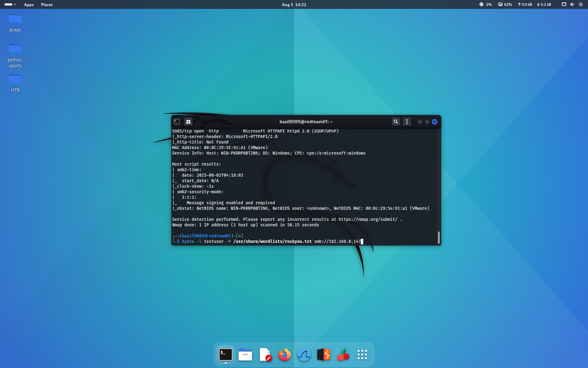The height and width of the screenshot is (368, 588).
Task: Open the terminal's hamburger menu
Action: 407,121
